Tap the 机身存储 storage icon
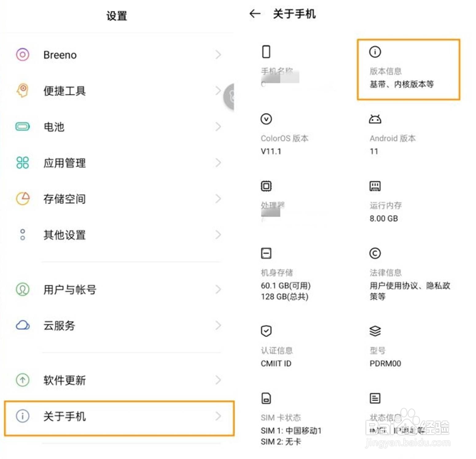476x459 pixels. [266, 253]
